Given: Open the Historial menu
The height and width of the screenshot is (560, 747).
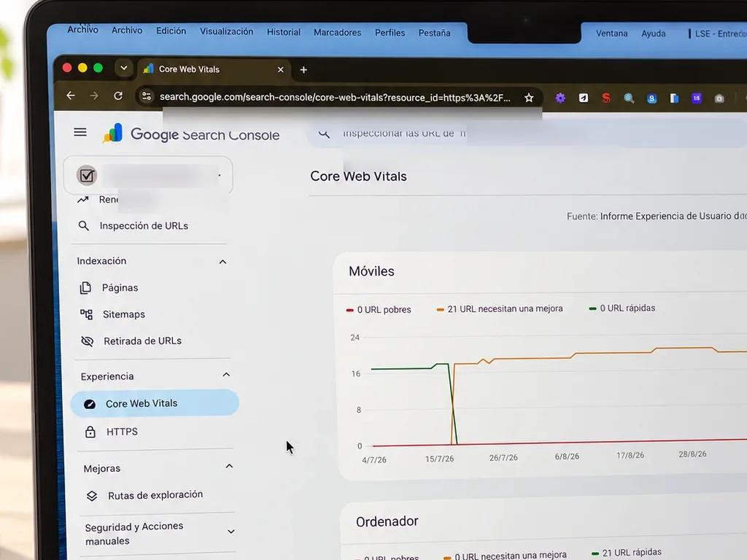Looking at the screenshot, I should pyautogui.click(x=284, y=32).
